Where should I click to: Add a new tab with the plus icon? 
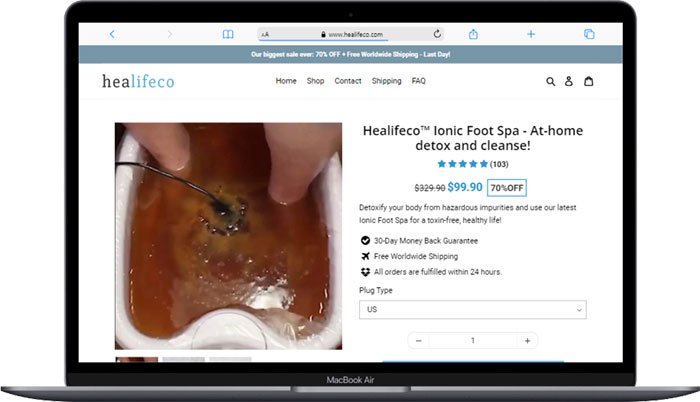pos(531,34)
